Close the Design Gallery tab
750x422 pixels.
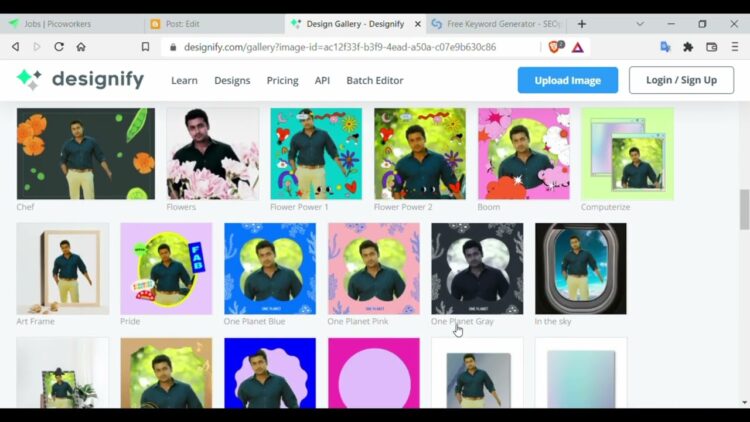[x=418, y=24]
